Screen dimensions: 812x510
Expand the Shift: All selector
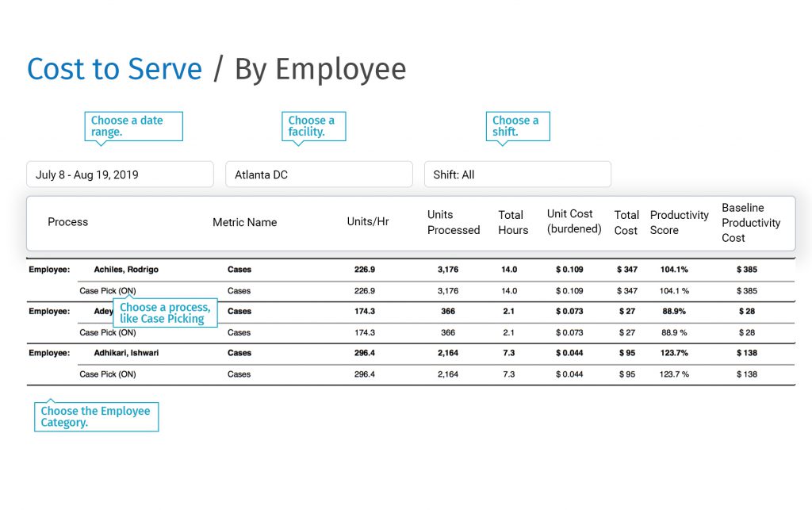pos(517,174)
